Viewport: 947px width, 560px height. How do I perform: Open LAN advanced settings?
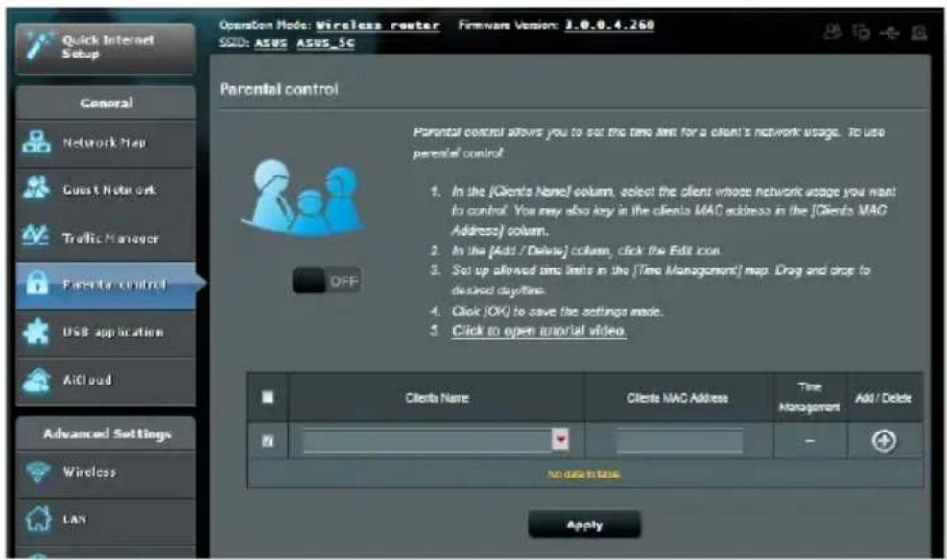coord(106,520)
